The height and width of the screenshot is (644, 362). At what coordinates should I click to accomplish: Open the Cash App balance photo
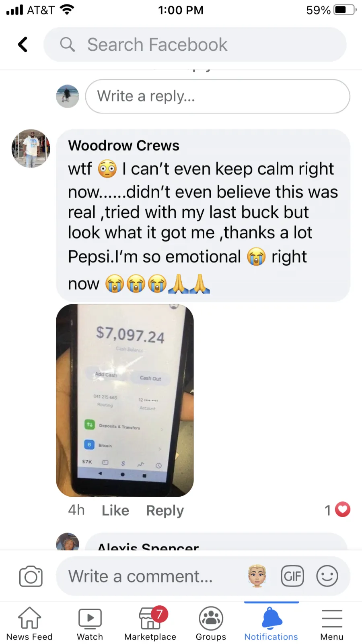[x=125, y=400]
